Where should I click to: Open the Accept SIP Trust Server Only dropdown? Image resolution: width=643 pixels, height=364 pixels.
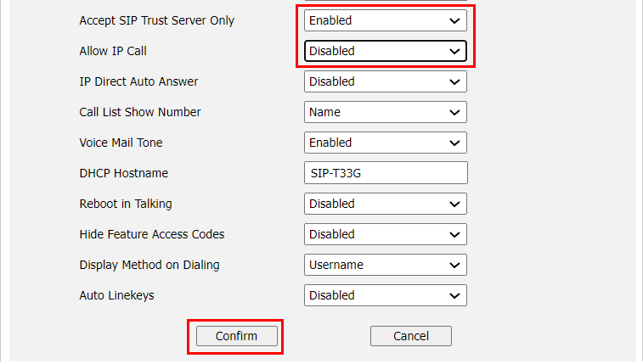point(385,20)
